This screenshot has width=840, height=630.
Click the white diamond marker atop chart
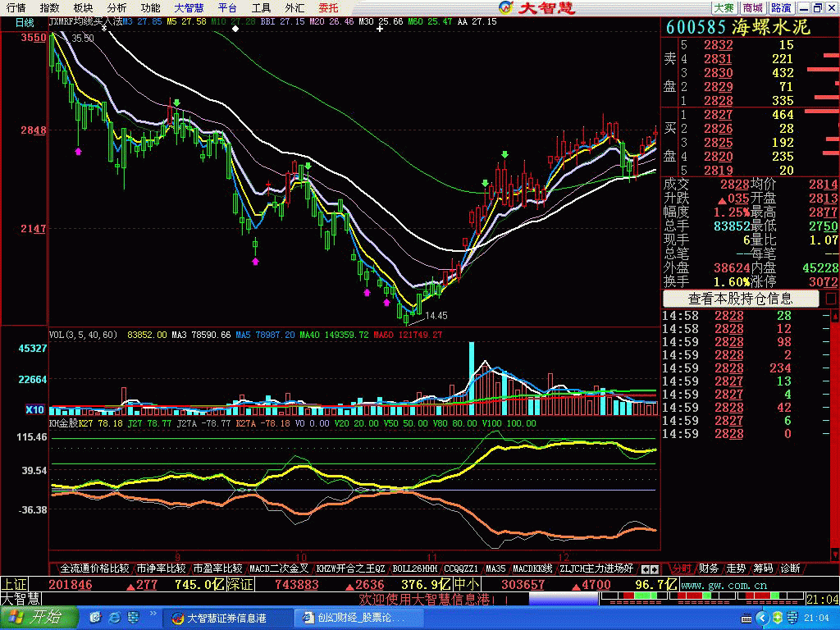point(235,29)
